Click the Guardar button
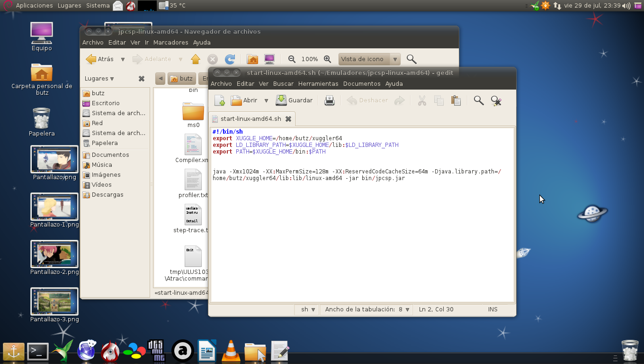 pyautogui.click(x=295, y=100)
